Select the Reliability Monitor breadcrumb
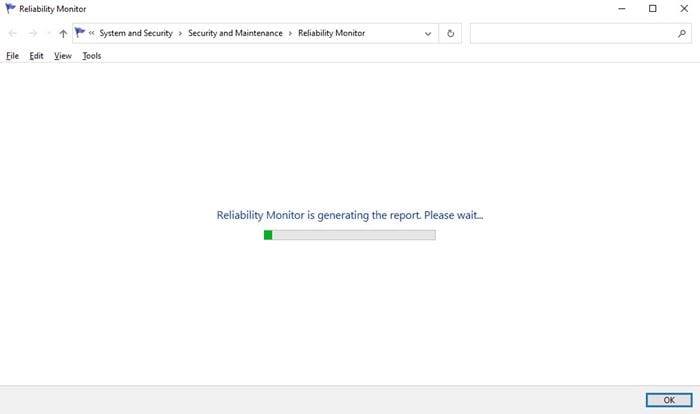 pos(331,33)
